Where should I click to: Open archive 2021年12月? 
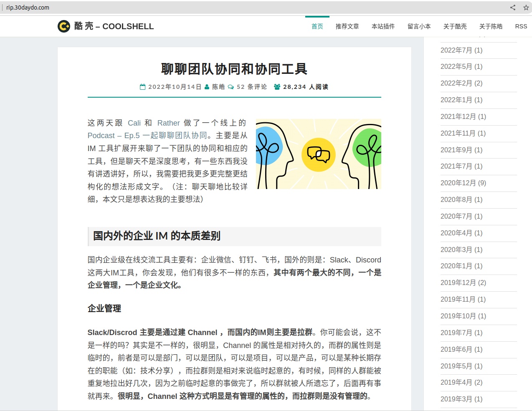click(464, 116)
